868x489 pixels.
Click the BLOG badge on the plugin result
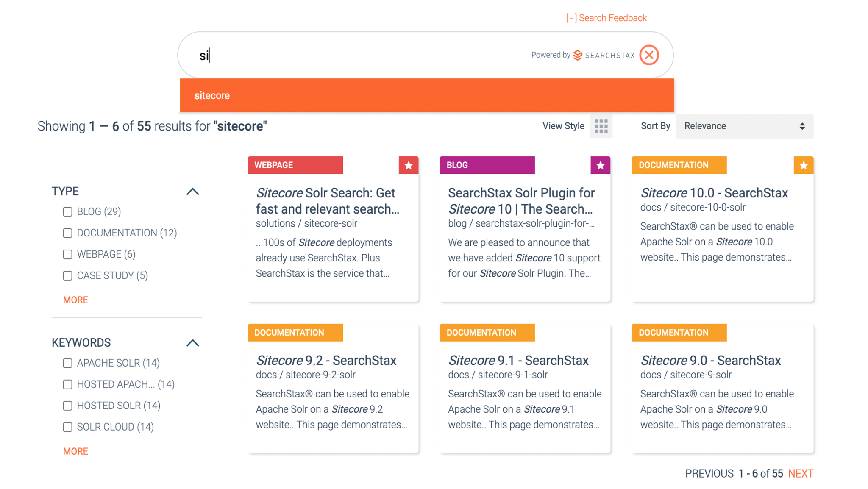click(x=487, y=165)
